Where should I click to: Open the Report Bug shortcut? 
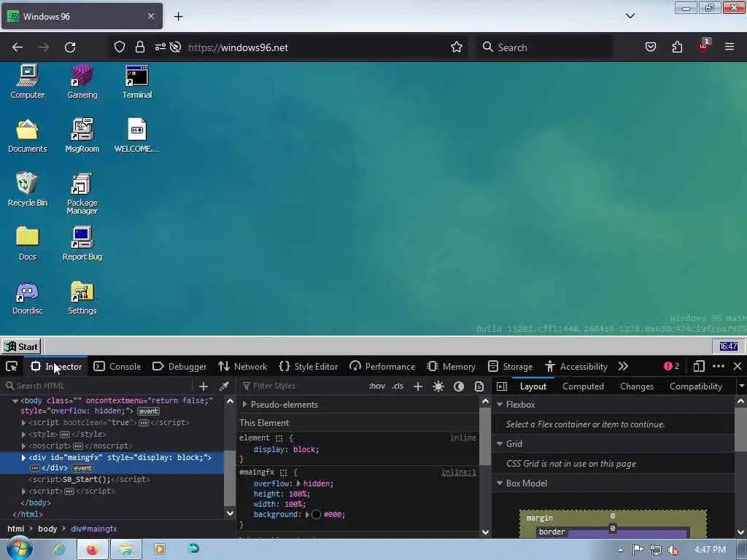(x=82, y=244)
